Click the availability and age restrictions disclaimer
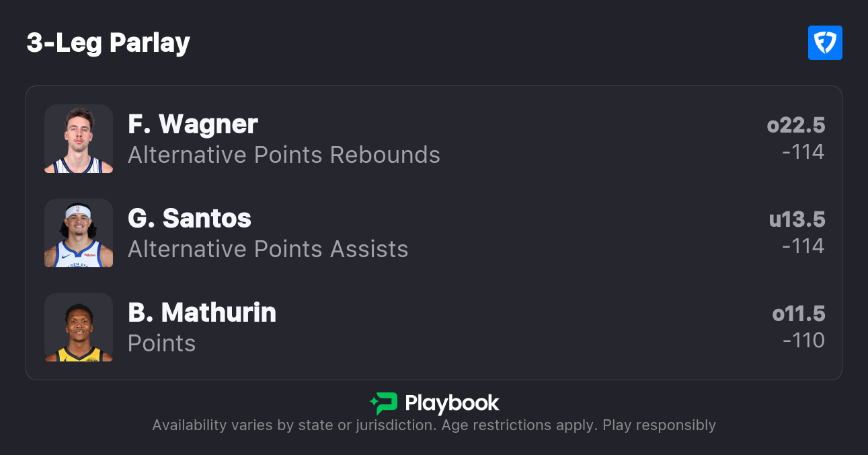The height and width of the screenshot is (455, 868). pos(434,425)
